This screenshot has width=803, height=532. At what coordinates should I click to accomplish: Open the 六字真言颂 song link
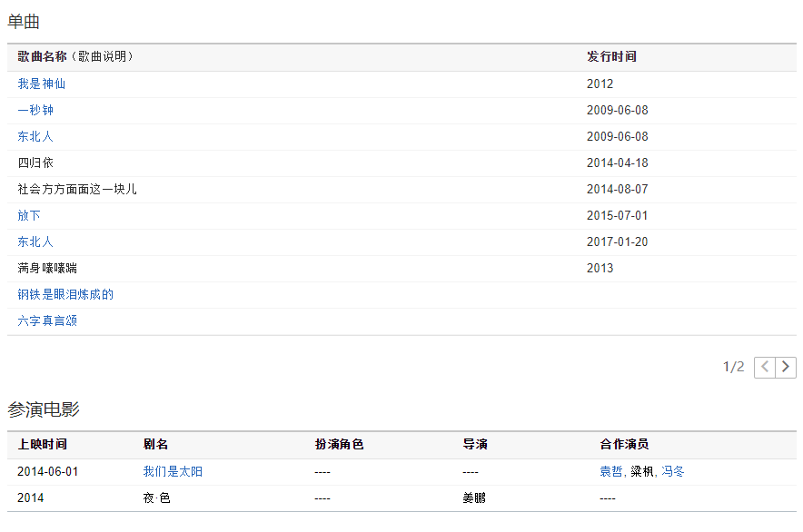pos(47,320)
